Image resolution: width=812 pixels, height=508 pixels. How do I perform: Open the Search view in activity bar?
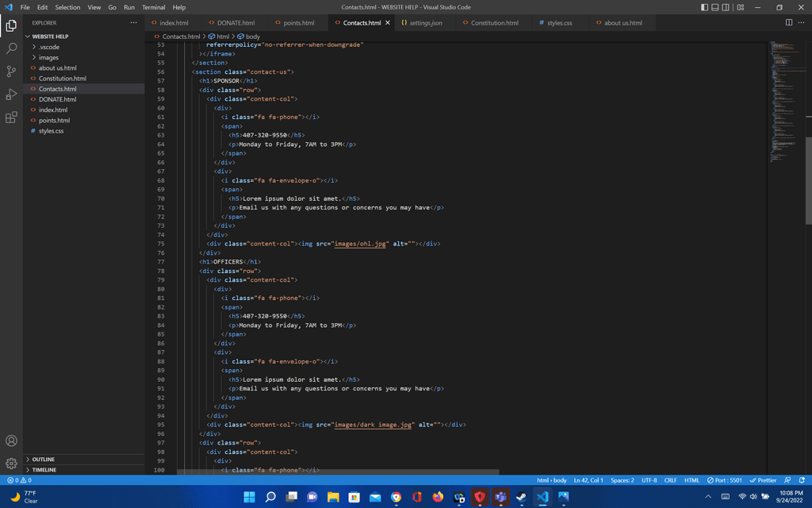point(11,48)
